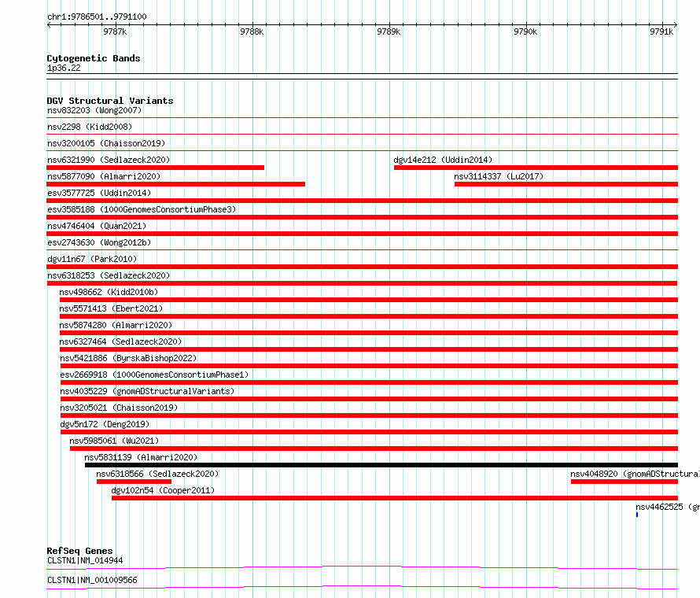The image size is (700, 598).
Task: Open nsv5985061 (Wu2021) variant label
Action: point(114,441)
